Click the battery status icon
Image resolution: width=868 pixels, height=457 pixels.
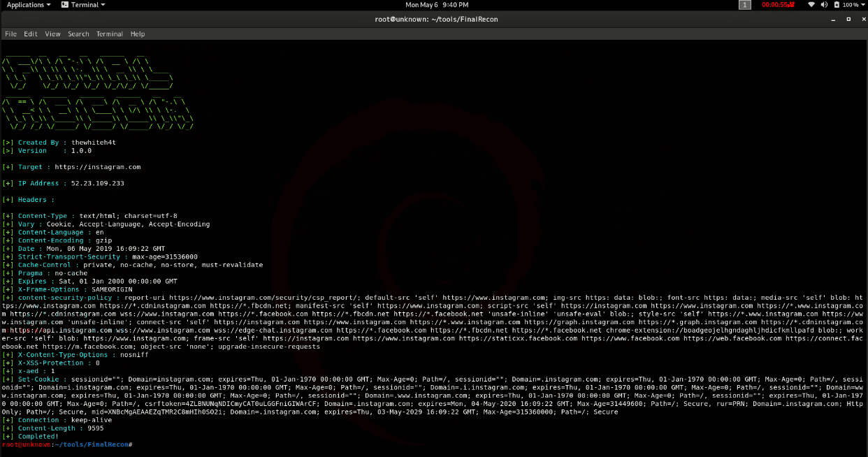click(837, 5)
